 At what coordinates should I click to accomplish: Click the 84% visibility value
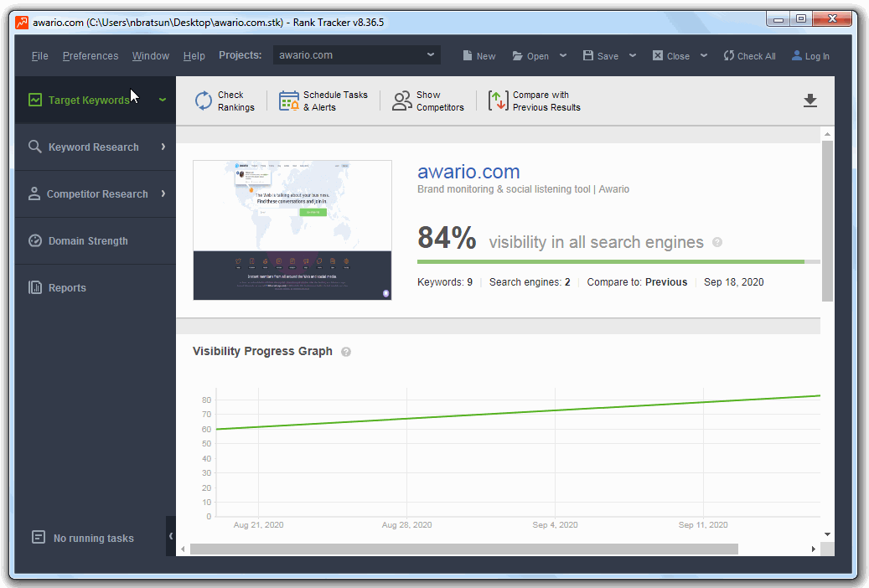click(447, 239)
